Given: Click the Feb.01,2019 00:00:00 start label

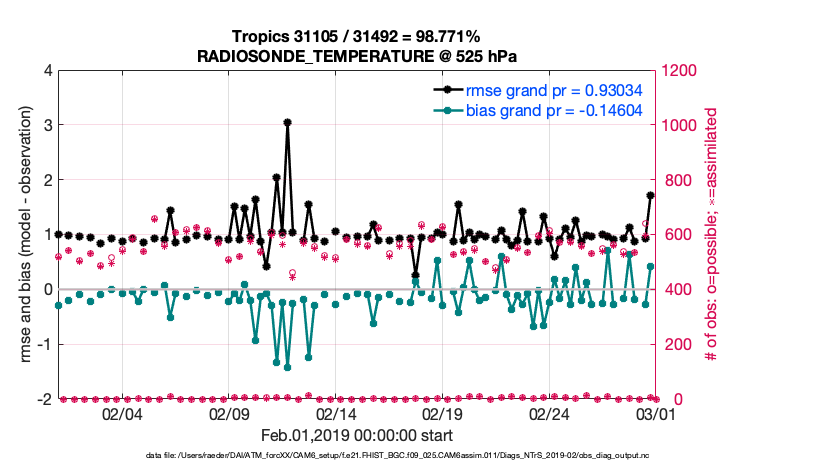Looking at the screenshot, I should pos(355,436).
